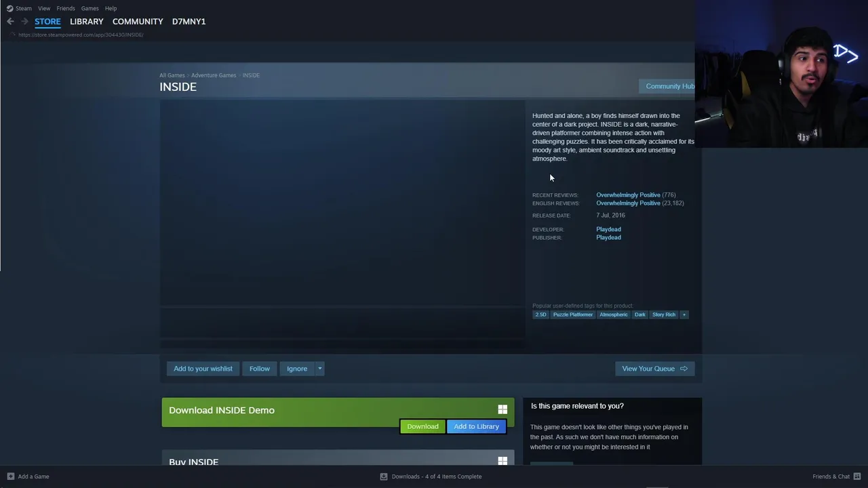Select the Puzzle Platformer tag
The width and height of the screenshot is (868, 488).
pos(573,314)
